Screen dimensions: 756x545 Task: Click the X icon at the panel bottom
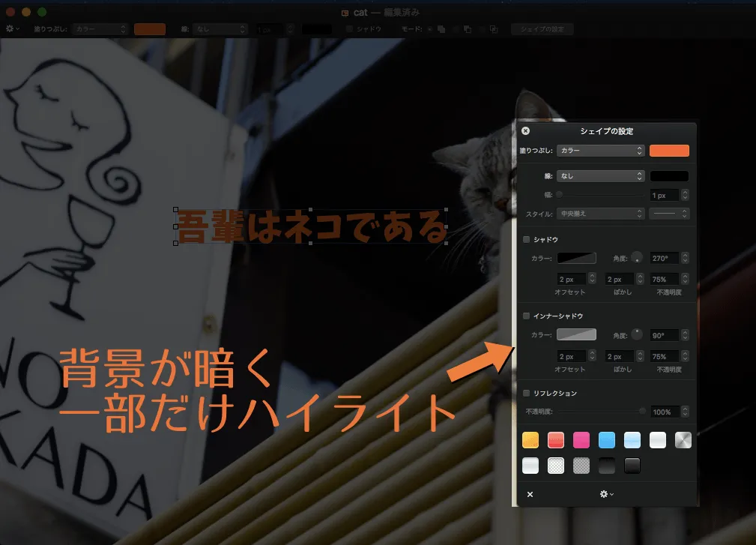[530, 494]
